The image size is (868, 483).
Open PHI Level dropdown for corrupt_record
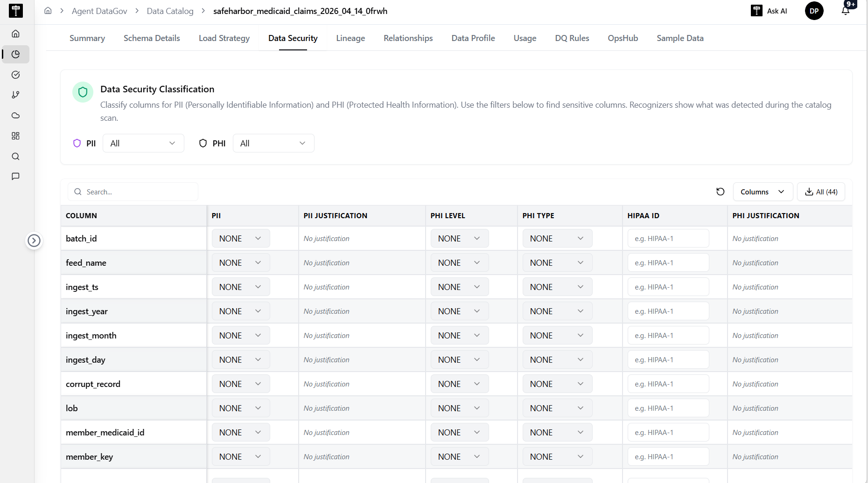[x=459, y=384]
